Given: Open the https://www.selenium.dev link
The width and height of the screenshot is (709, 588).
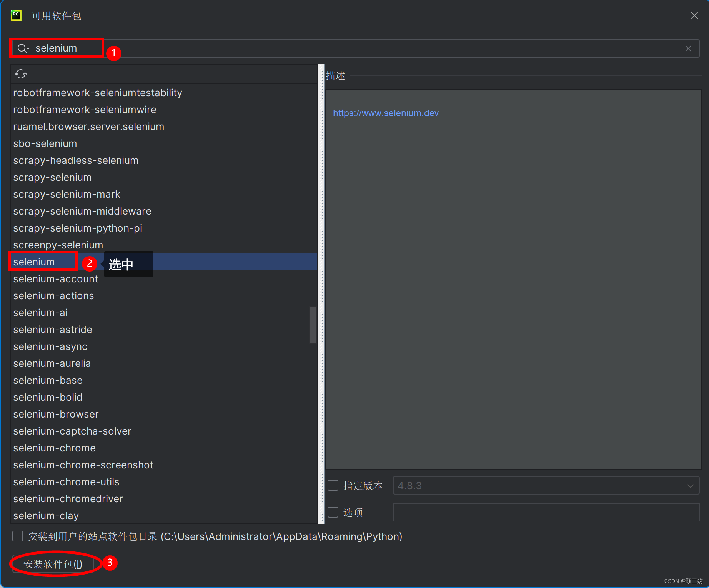Looking at the screenshot, I should pyautogui.click(x=386, y=113).
